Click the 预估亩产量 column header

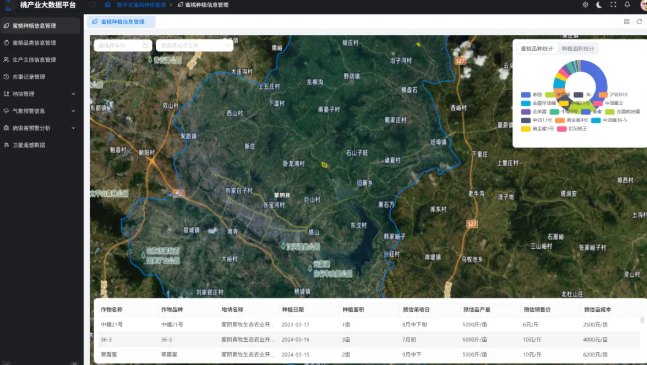(x=477, y=309)
